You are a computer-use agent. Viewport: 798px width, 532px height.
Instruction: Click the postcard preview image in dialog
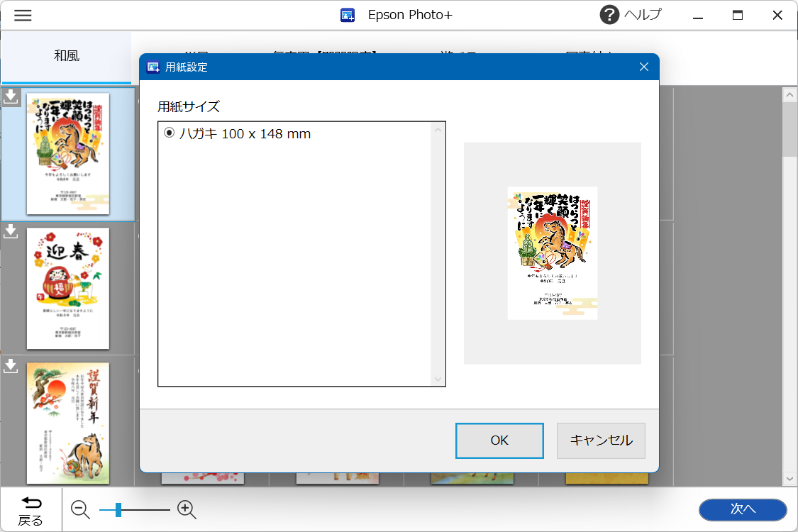[552, 253]
